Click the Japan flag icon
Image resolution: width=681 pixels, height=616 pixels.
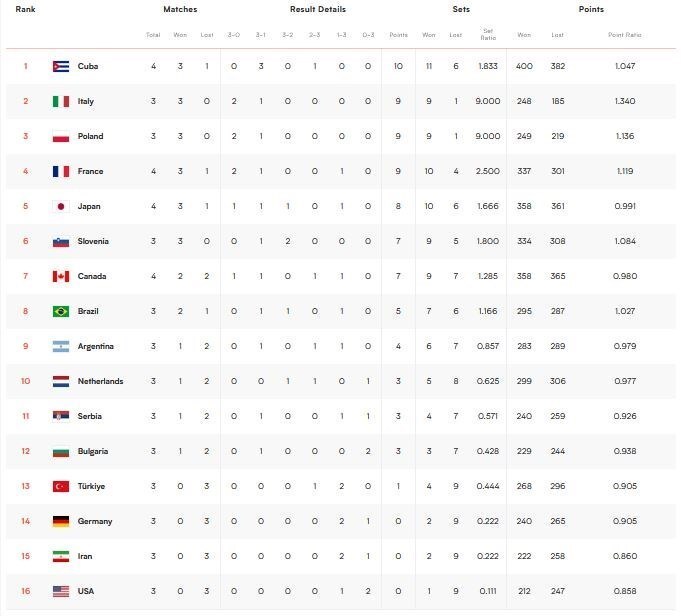[60, 206]
